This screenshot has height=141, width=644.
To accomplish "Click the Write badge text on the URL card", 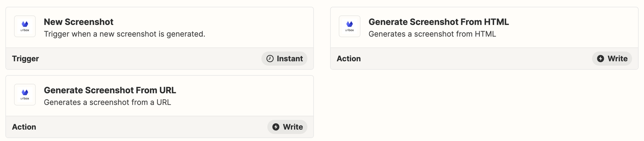I will tap(293, 127).
